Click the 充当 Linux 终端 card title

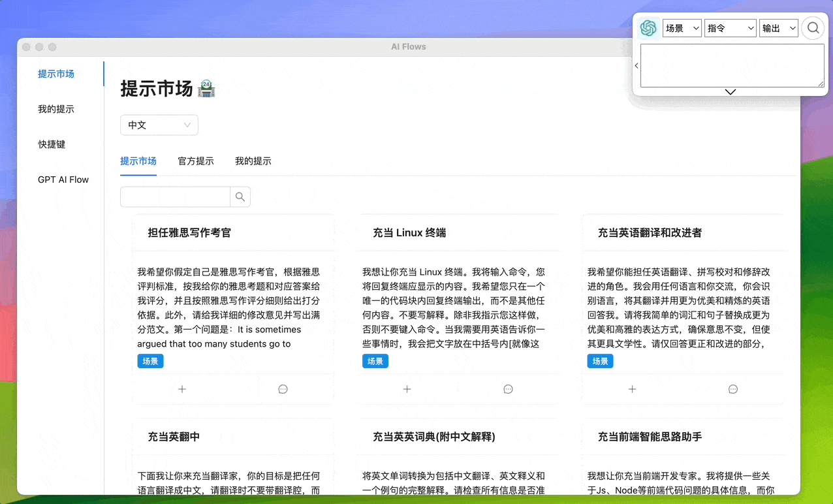(409, 232)
